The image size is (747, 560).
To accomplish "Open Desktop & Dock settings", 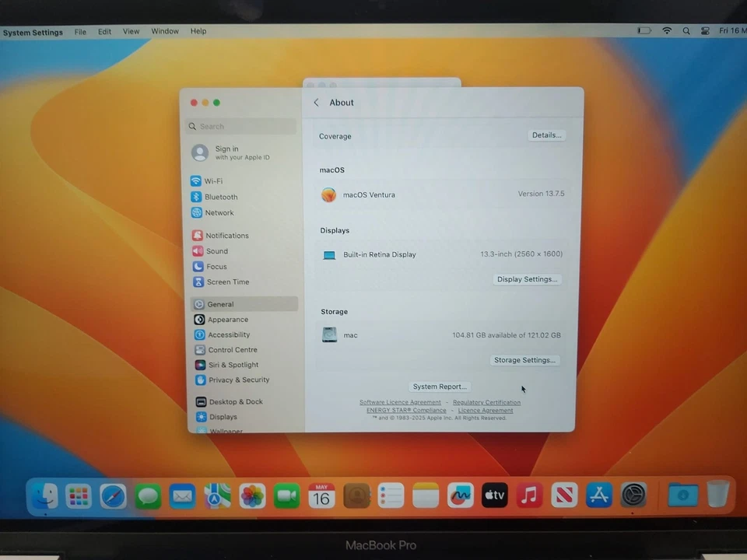I will coord(230,402).
